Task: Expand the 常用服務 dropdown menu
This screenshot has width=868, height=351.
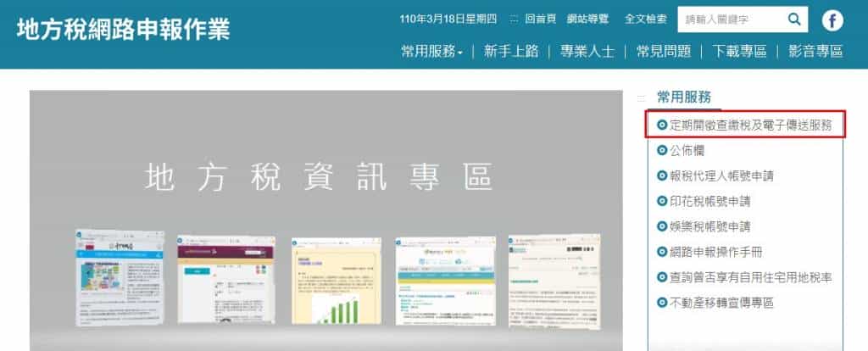Action: coord(432,51)
